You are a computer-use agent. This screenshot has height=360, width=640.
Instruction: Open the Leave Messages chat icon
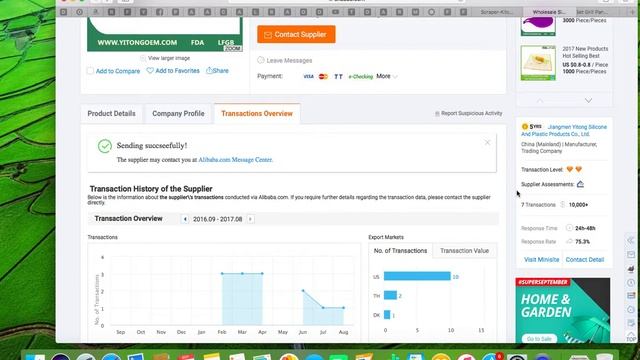[261, 60]
